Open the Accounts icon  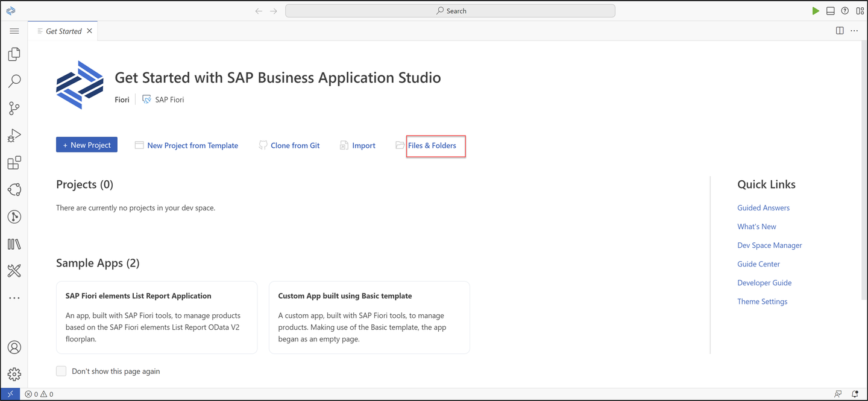[x=14, y=347]
